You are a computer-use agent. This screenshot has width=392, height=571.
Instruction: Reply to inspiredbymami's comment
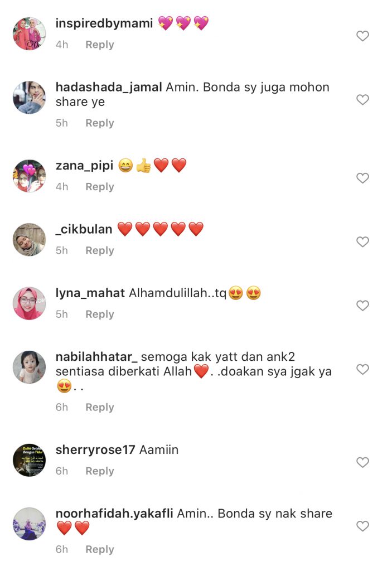[x=99, y=45]
